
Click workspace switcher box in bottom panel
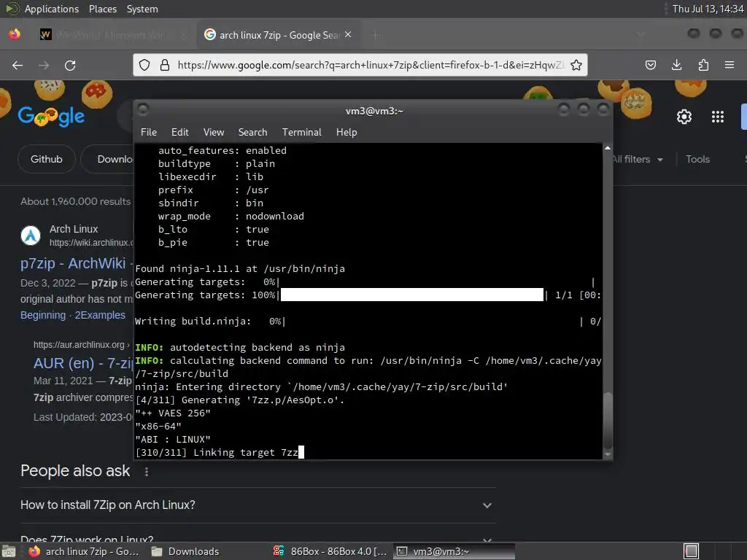coord(692,551)
